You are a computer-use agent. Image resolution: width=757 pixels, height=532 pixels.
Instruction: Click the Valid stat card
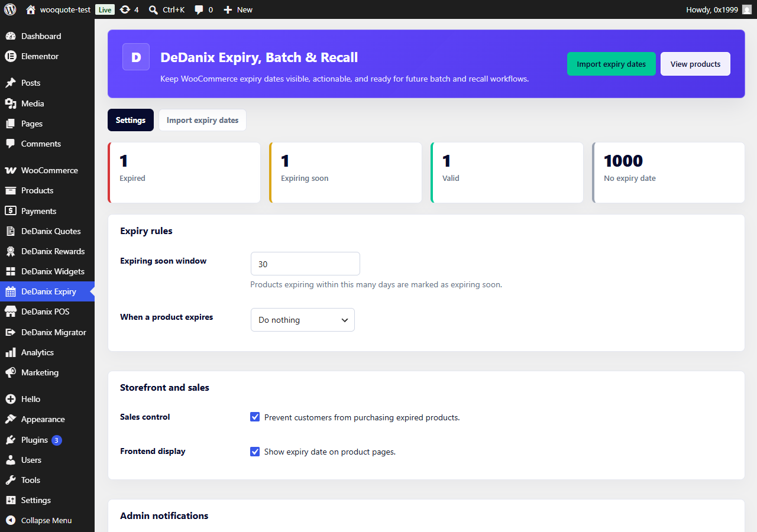(507, 173)
